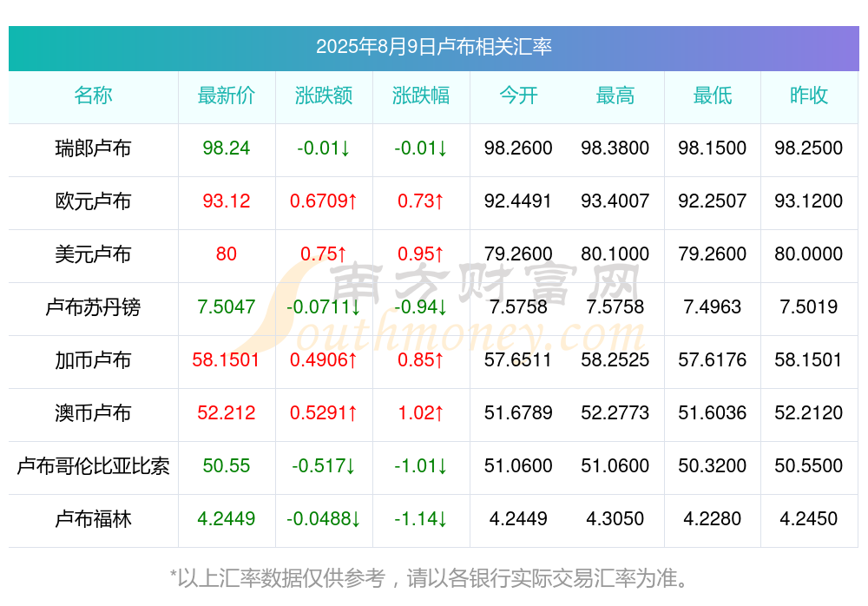The image size is (868, 606).
Task: Click change percent '-1.01↓'
Action: tap(421, 466)
